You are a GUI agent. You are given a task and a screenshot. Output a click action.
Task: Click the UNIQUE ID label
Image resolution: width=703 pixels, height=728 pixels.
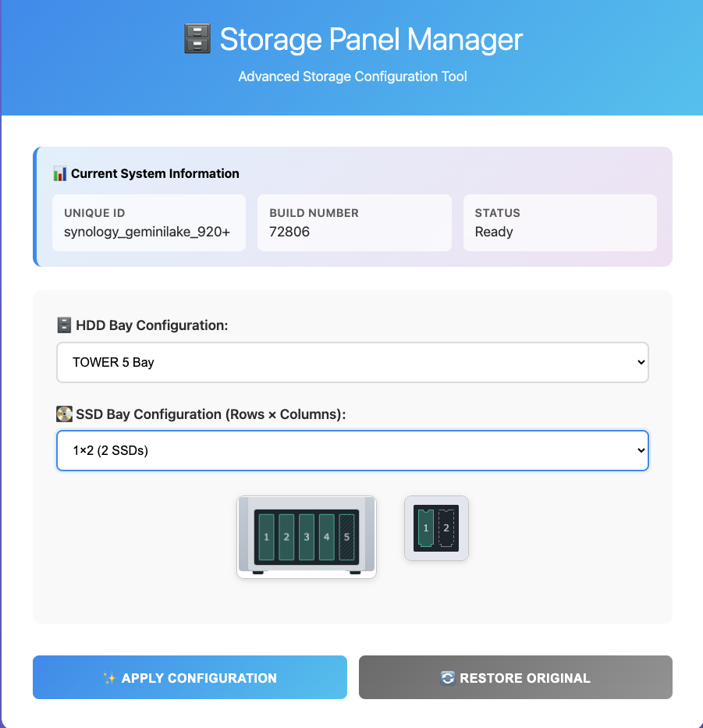click(x=94, y=213)
